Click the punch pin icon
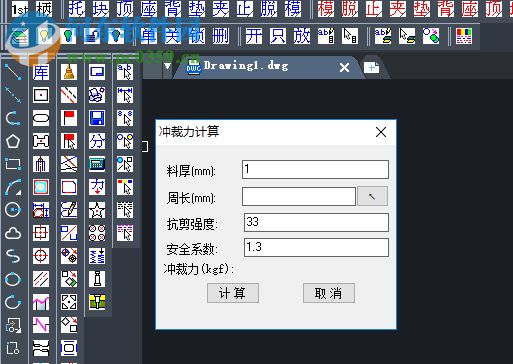Screen dimensions: 513x364 pyautogui.click(x=97, y=279)
